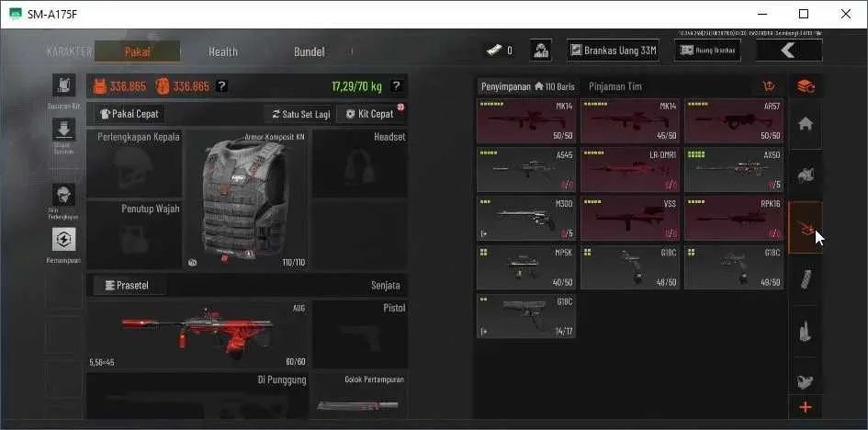Viewport: 868px width, 430px height.
Task: Select the LR-DMR1 weapon tile
Action: pyautogui.click(x=630, y=170)
